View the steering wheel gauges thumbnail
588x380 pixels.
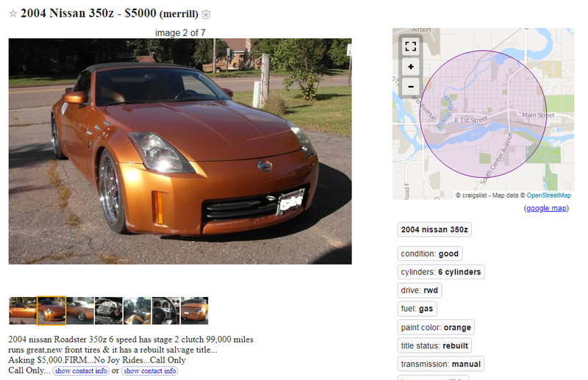tap(166, 311)
